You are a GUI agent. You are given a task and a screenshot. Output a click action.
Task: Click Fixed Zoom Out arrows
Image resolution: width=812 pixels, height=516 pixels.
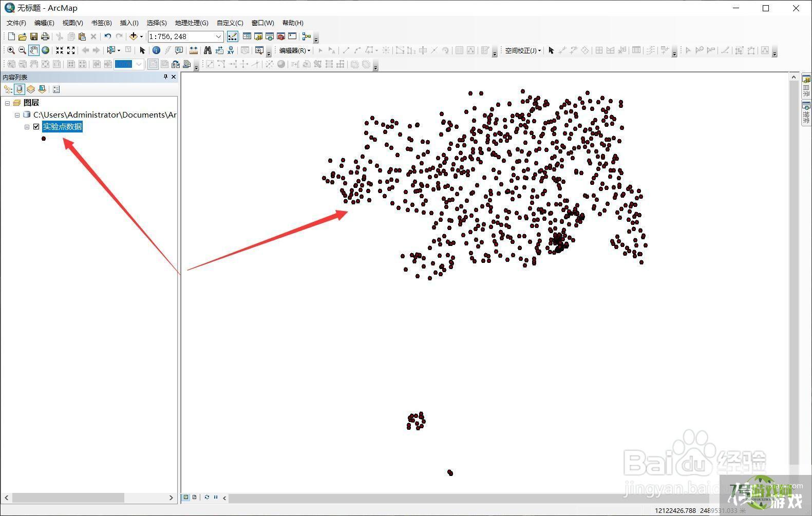coord(71,50)
